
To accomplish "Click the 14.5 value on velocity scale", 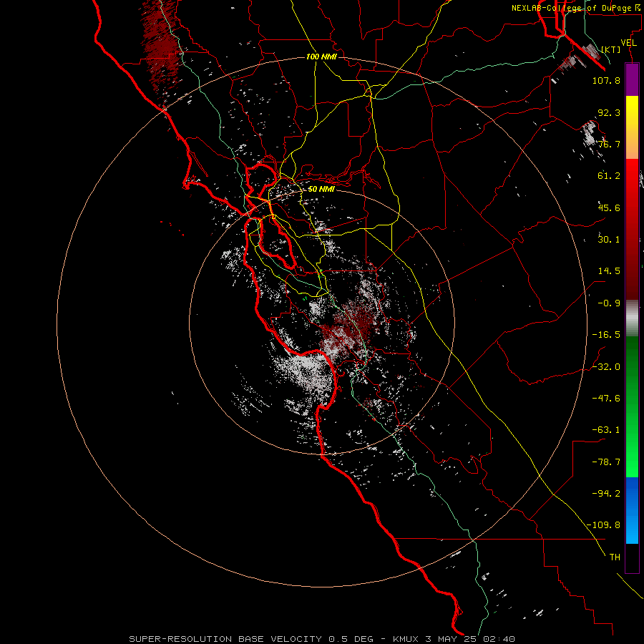I will coord(609,271).
